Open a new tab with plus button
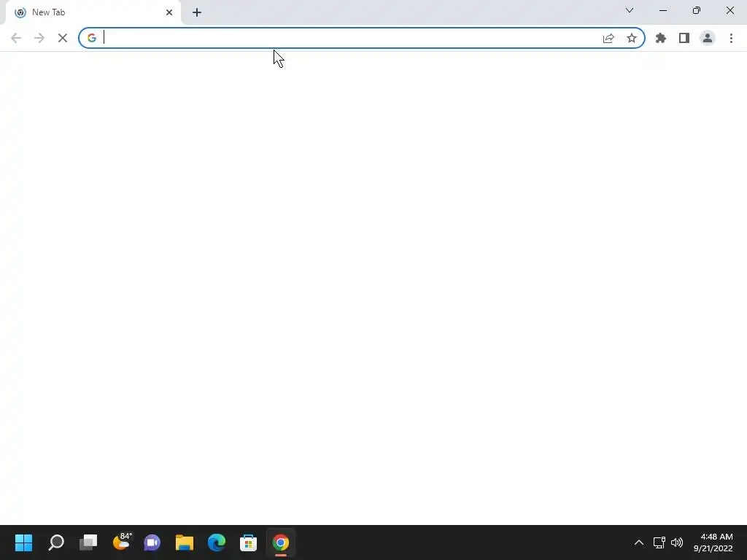747x560 pixels. (x=197, y=12)
